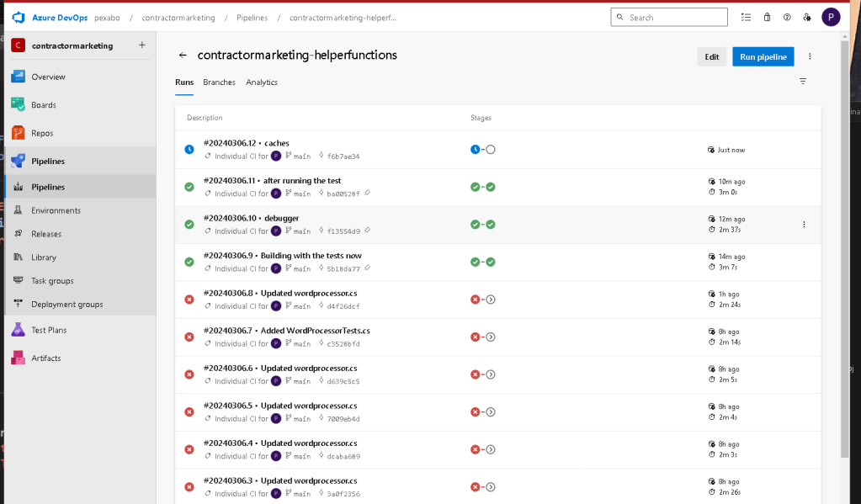
Task: Open the work items list icon
Action: pos(746,17)
